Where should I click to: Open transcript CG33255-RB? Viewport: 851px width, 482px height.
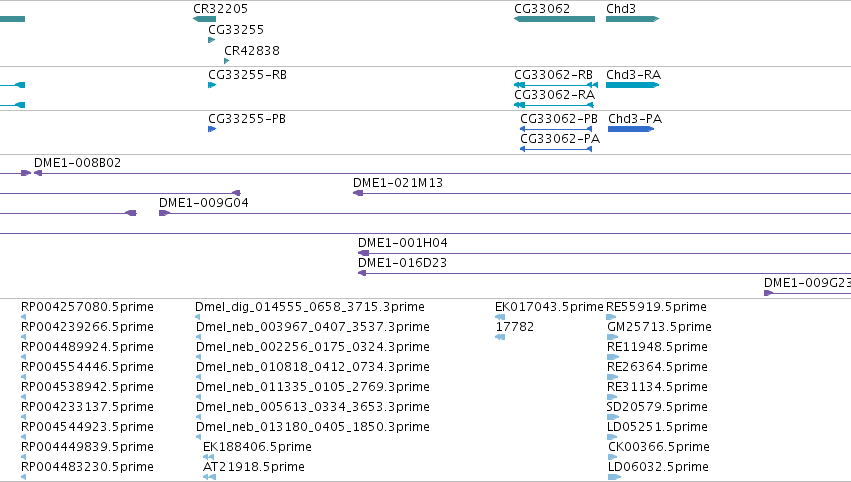coord(247,75)
